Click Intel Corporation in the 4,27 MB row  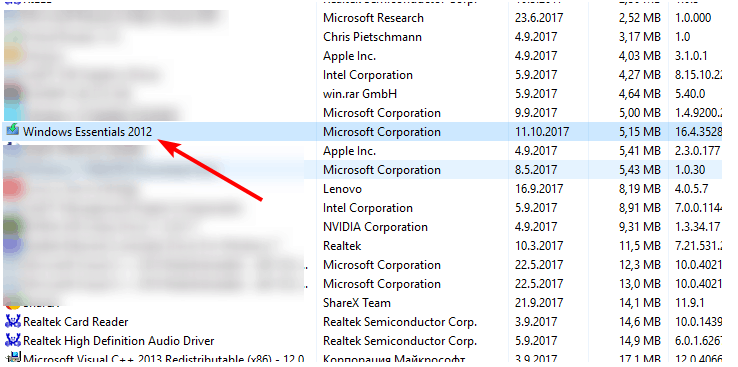point(368,75)
